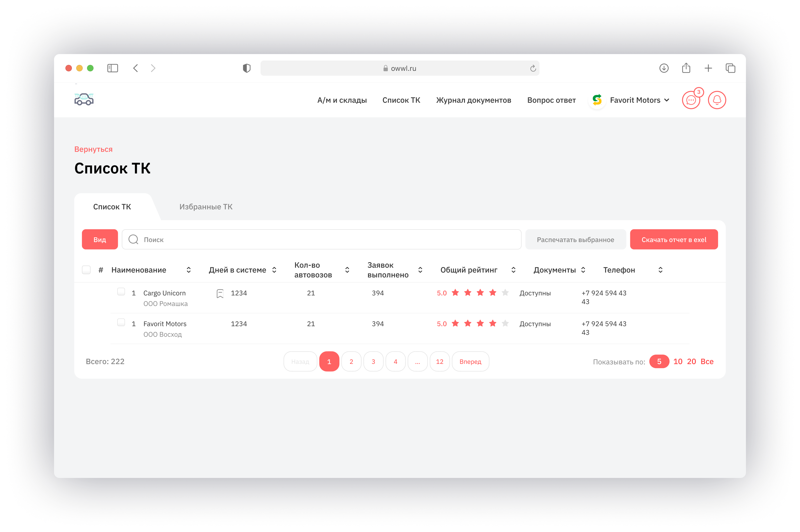800x532 pixels.
Task: Open Журнал документов menu item
Action: pyautogui.click(x=474, y=100)
